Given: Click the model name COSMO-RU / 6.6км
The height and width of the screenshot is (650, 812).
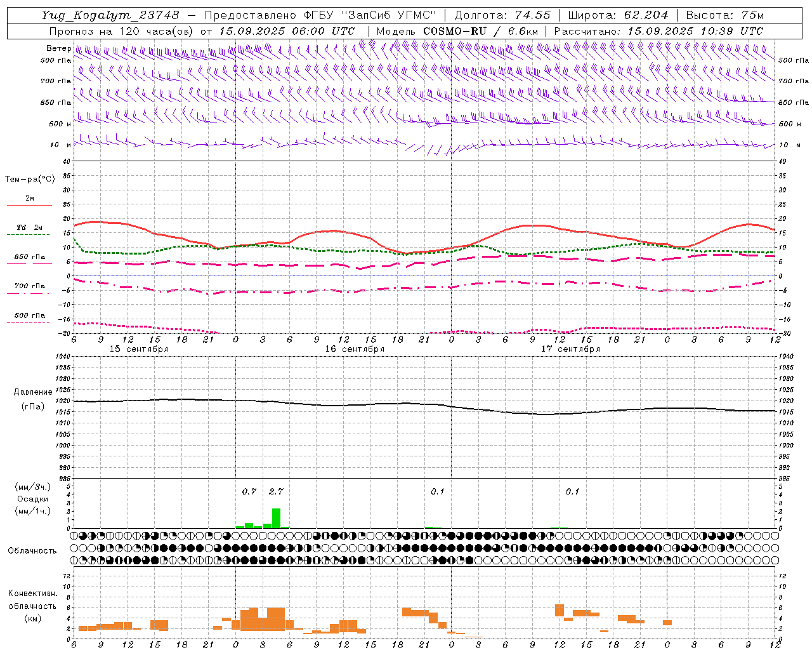Looking at the screenshot, I should (x=481, y=31).
